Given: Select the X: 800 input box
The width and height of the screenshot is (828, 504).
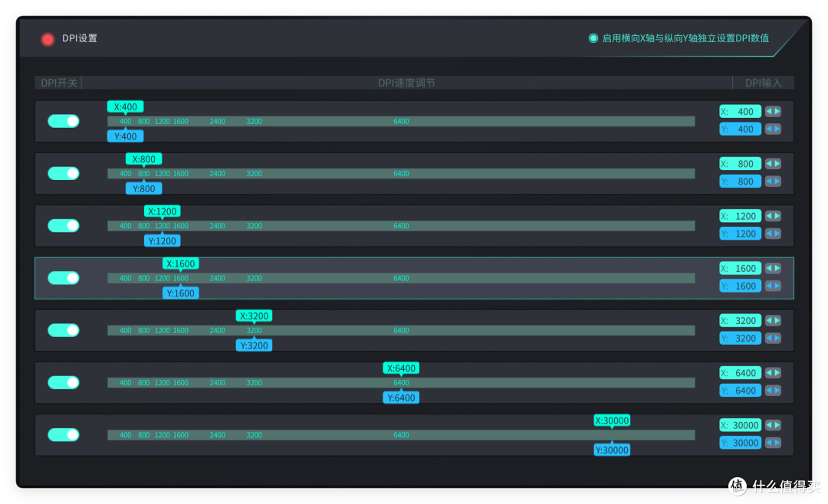Looking at the screenshot, I should coord(741,164).
